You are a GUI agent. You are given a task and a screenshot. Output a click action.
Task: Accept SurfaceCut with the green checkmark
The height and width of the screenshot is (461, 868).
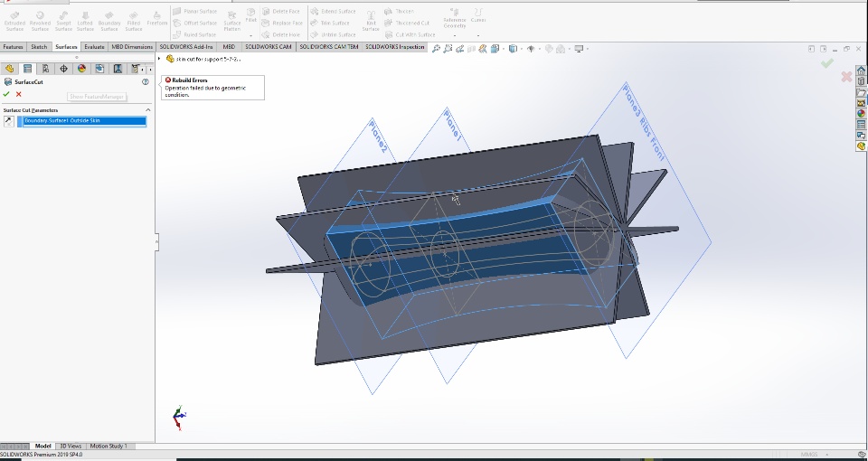tap(6, 94)
